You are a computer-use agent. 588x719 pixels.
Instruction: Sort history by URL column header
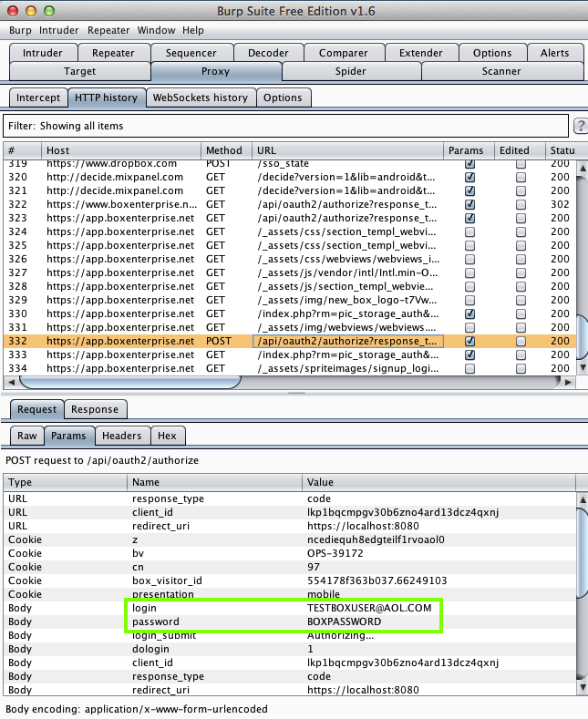347,150
